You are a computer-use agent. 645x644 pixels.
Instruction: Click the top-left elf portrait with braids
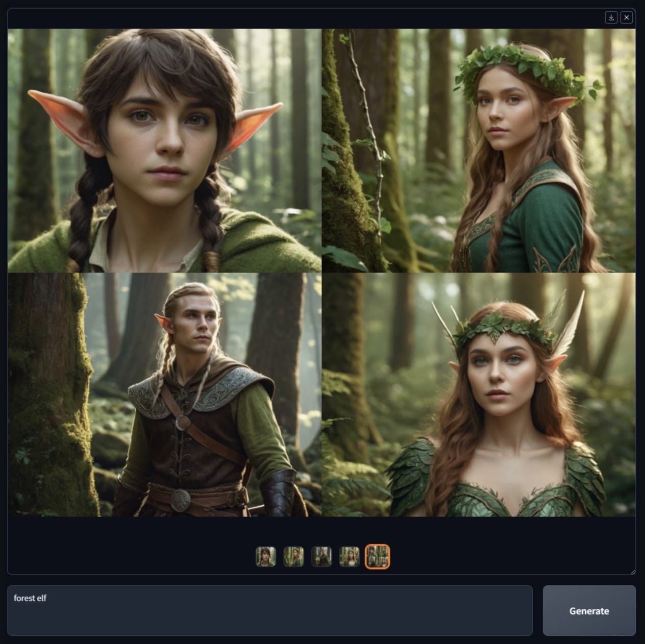[x=164, y=151]
